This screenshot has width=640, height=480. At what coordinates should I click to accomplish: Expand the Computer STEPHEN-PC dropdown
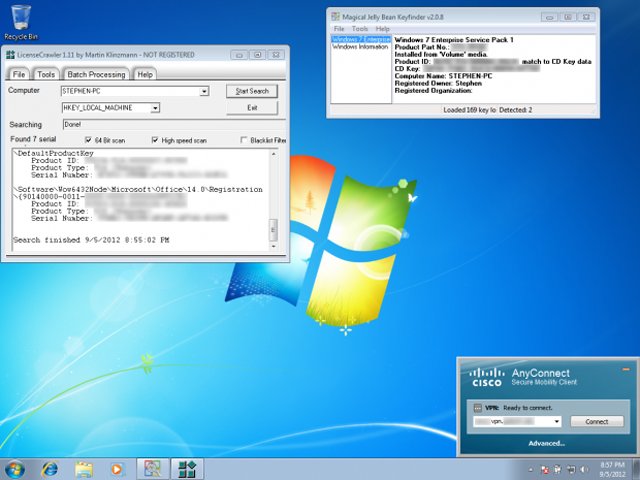click(204, 91)
